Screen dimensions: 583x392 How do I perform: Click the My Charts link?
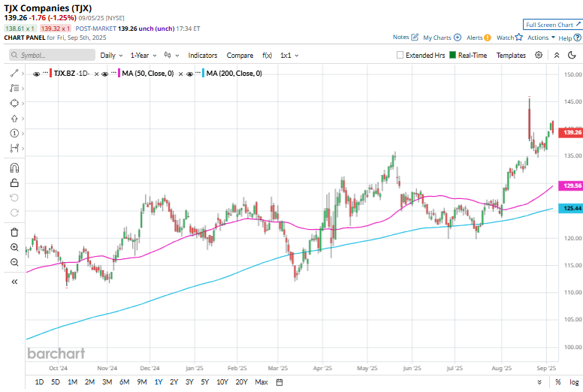click(x=437, y=38)
